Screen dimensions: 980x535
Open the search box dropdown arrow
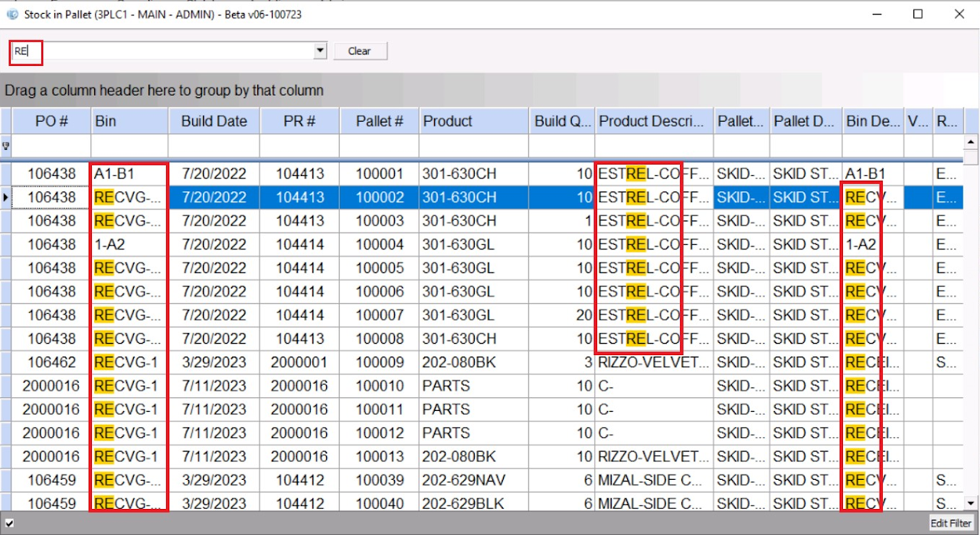pyautogui.click(x=320, y=51)
